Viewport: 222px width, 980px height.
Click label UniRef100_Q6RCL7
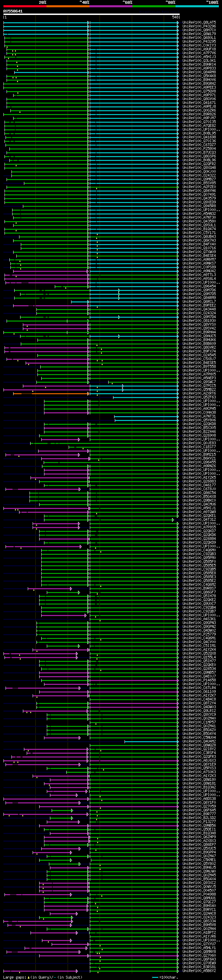point(199,302)
